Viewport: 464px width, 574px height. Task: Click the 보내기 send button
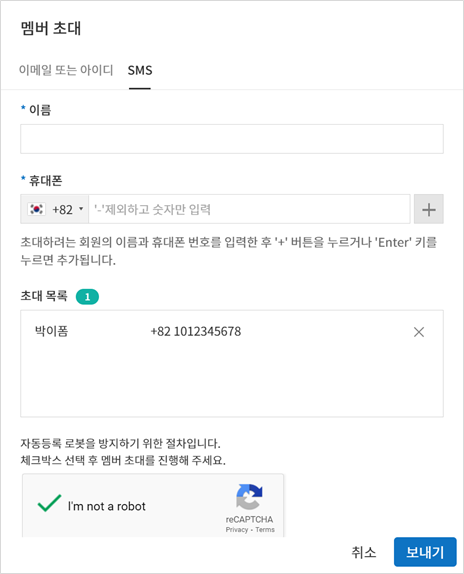pyautogui.click(x=425, y=552)
